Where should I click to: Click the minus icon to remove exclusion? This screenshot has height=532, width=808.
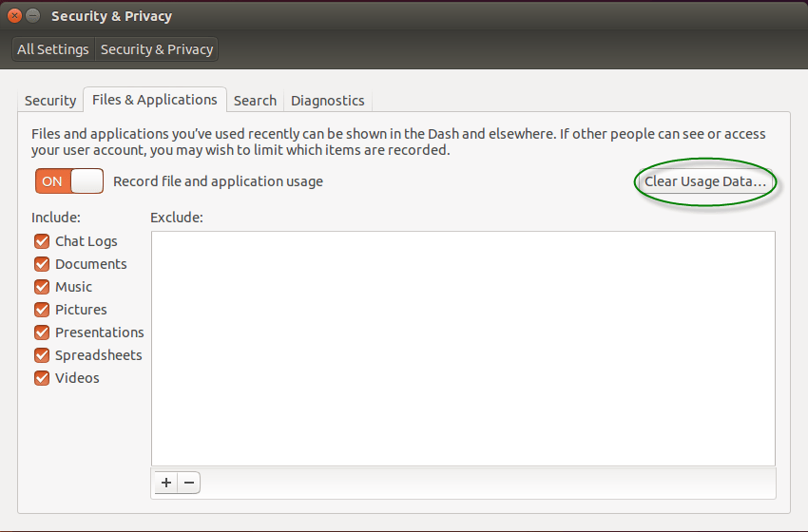(x=189, y=483)
